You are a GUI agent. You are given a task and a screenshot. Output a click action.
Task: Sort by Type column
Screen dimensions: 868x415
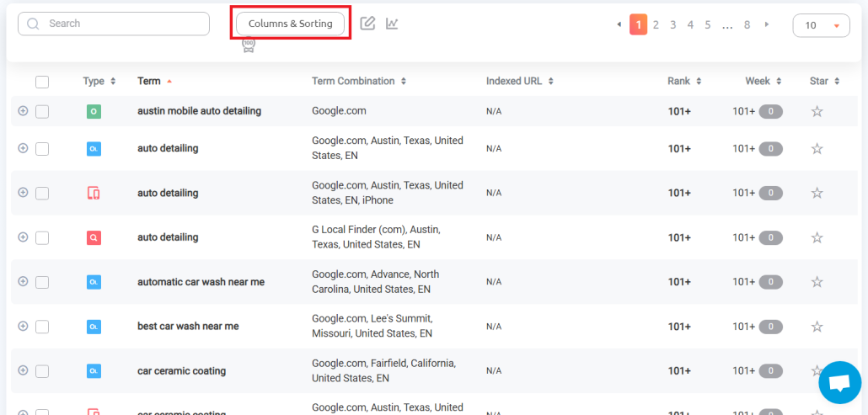click(x=99, y=81)
